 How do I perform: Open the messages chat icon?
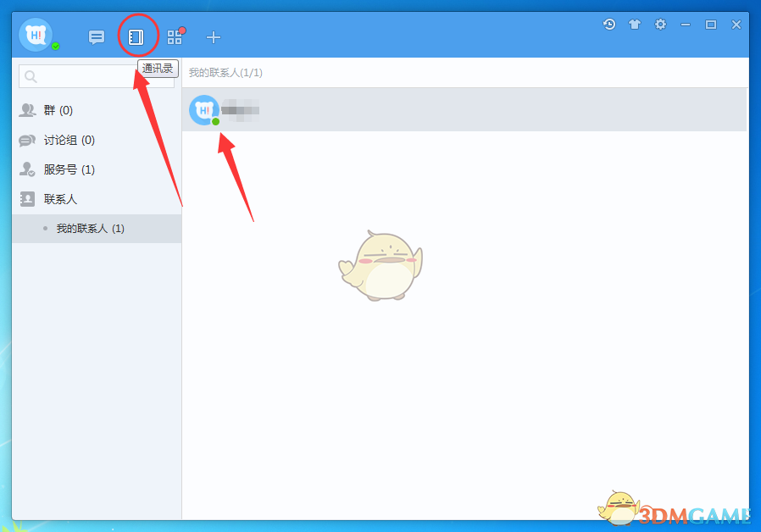[x=97, y=37]
